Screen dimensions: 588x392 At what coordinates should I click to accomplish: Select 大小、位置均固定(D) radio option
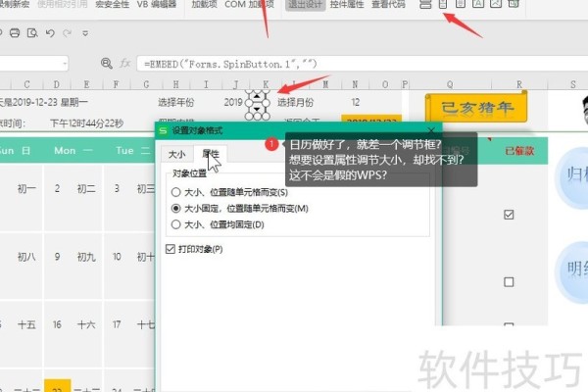pyautogui.click(x=218, y=224)
